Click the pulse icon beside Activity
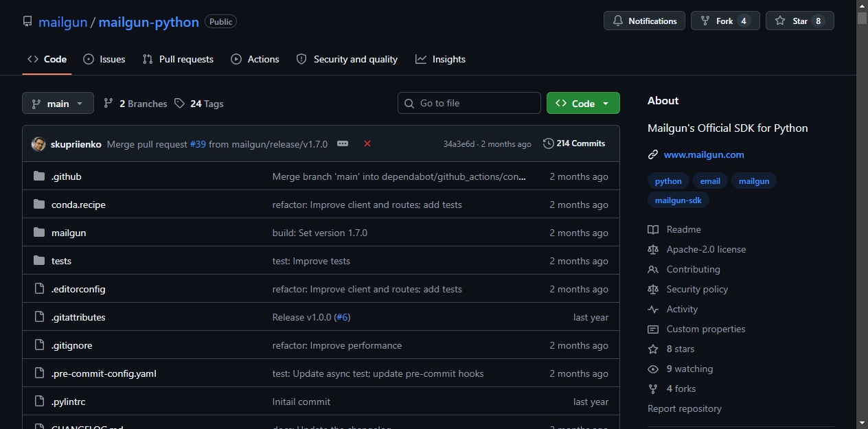This screenshot has height=429, width=868. pos(653,309)
